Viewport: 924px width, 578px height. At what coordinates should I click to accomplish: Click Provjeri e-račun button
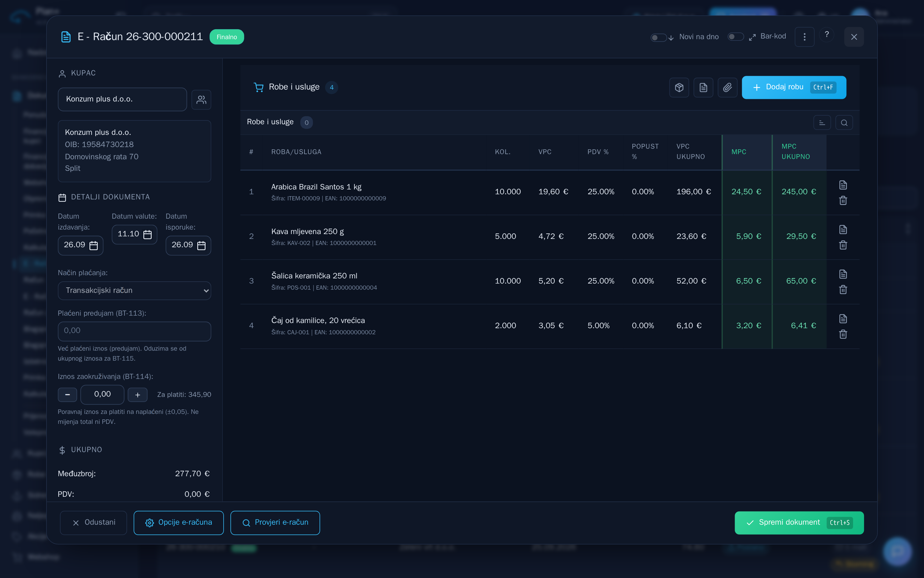point(275,522)
